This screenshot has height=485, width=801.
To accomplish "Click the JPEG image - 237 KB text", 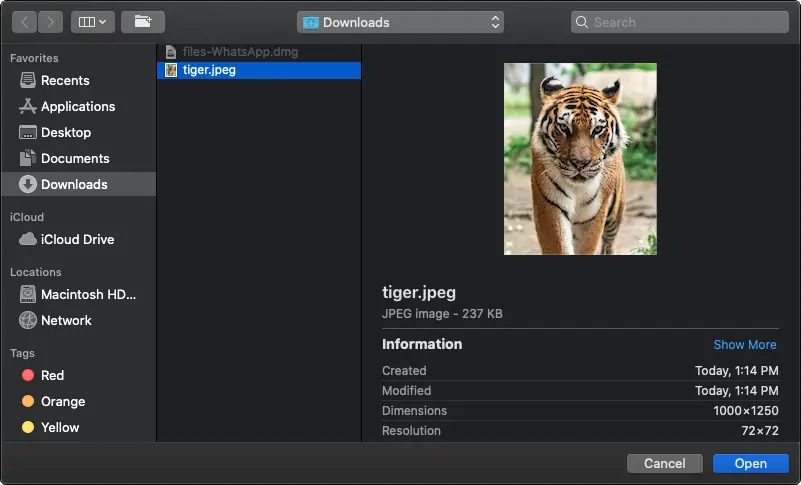I will pos(442,314).
